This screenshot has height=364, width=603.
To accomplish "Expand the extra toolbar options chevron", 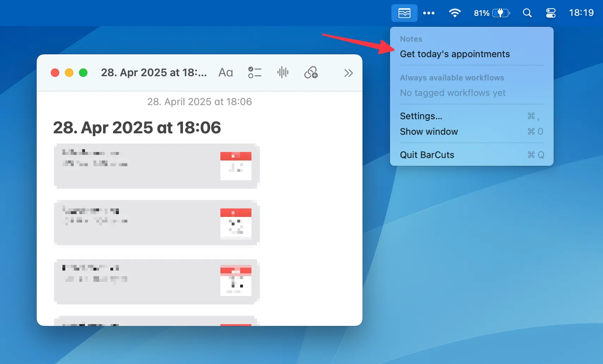I will 349,73.
